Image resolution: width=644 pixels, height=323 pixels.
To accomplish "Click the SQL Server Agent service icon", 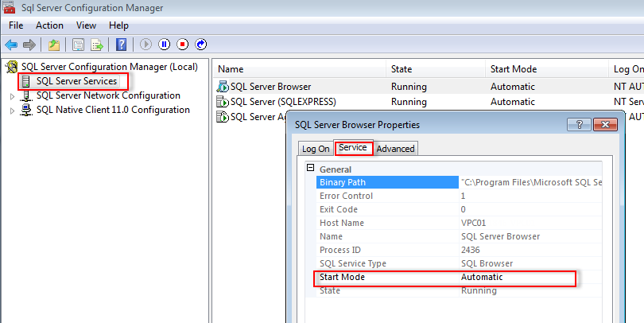I will [223, 117].
